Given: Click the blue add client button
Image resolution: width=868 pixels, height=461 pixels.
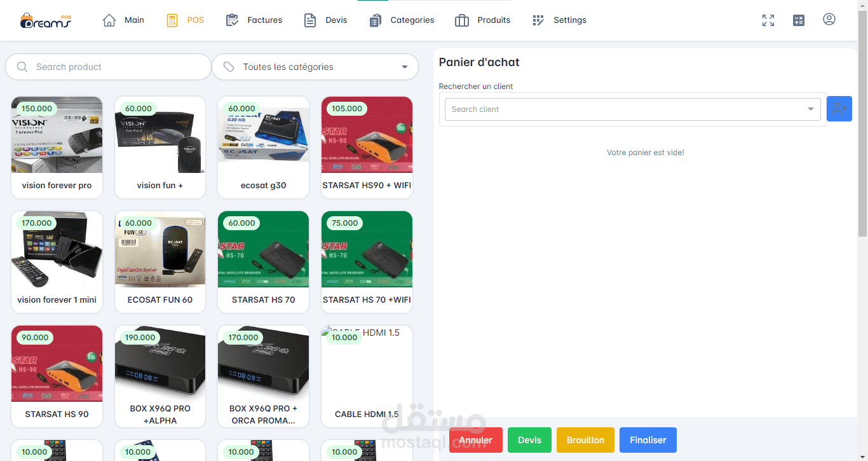Looking at the screenshot, I should tap(839, 109).
